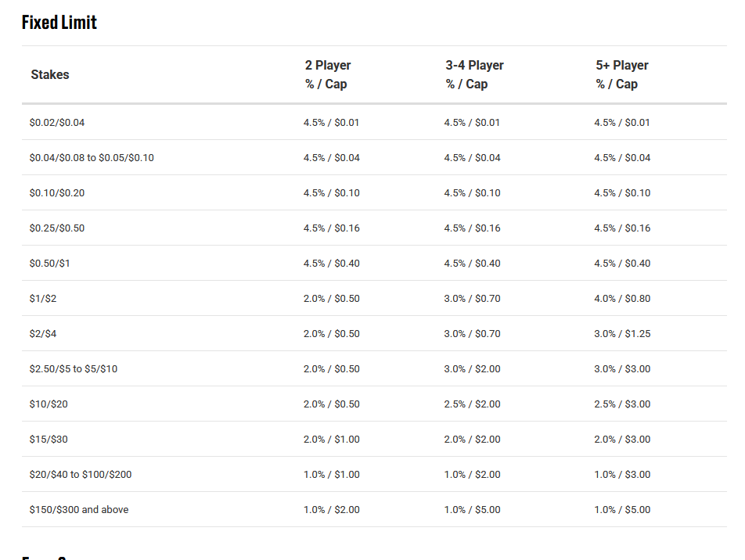Click the Stakes column header

[50, 75]
